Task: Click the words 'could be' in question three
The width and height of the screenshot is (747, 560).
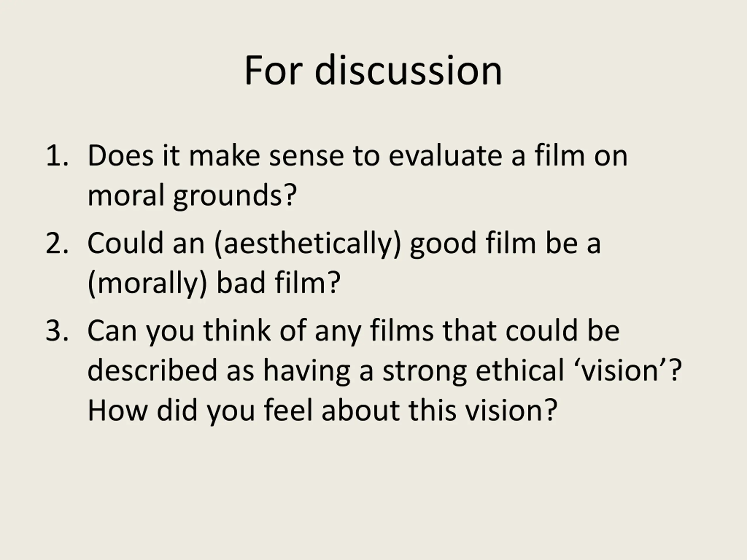Action: click(563, 331)
